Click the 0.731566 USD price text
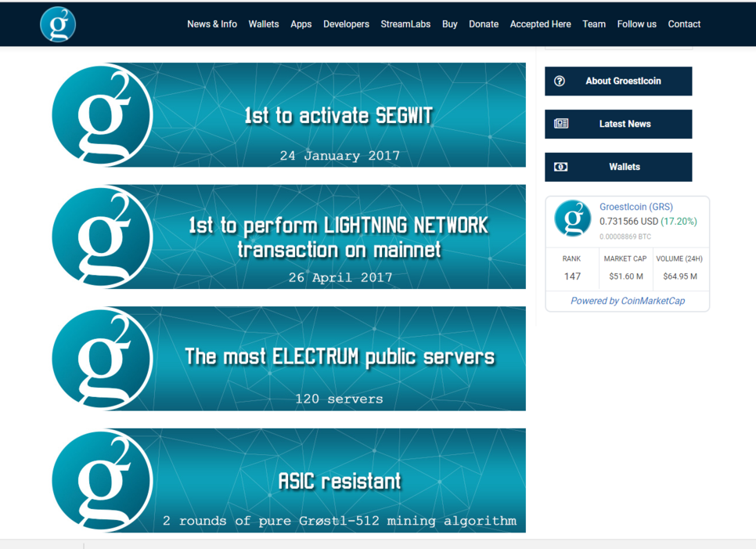 (628, 222)
